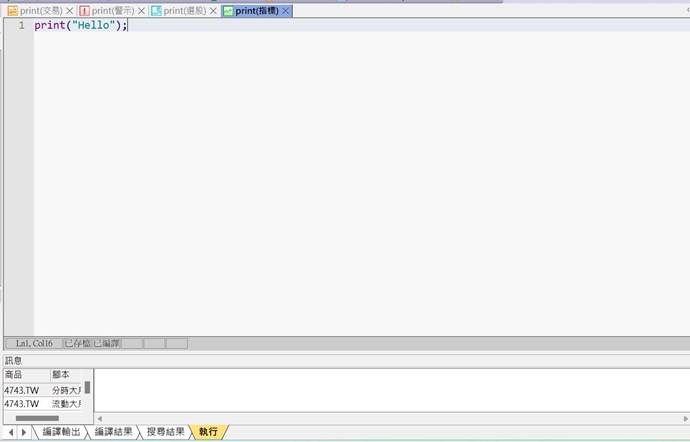This screenshot has width=690, height=442.
Task: Open the 編譯結果 tab
Action: pyautogui.click(x=114, y=432)
